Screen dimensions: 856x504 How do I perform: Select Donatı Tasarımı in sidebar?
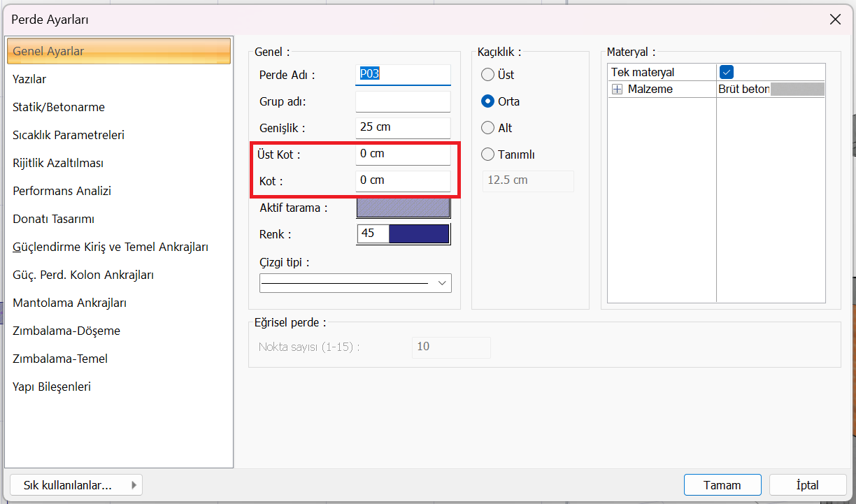(53, 219)
